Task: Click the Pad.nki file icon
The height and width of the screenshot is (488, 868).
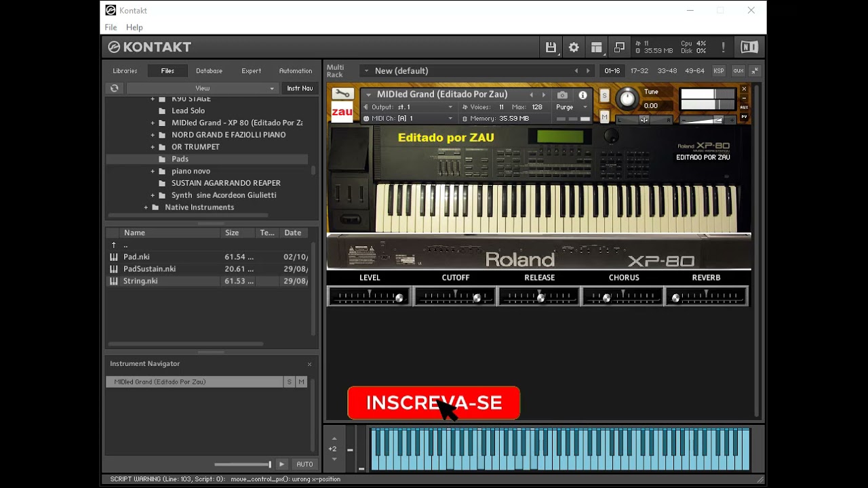Action: tap(114, 257)
